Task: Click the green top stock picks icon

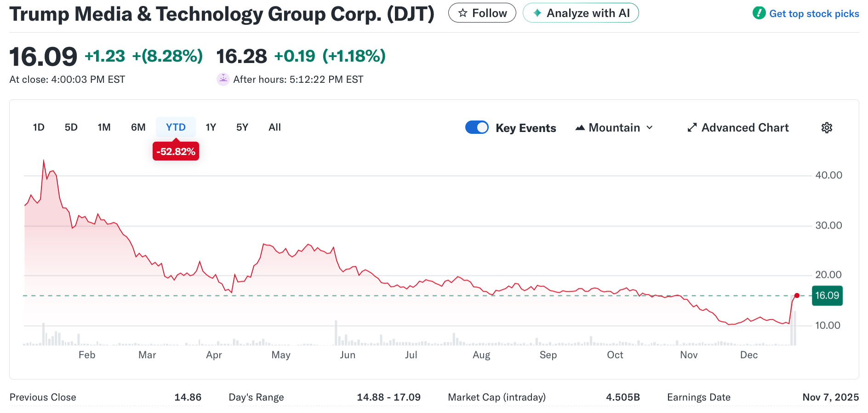Action: click(x=759, y=13)
